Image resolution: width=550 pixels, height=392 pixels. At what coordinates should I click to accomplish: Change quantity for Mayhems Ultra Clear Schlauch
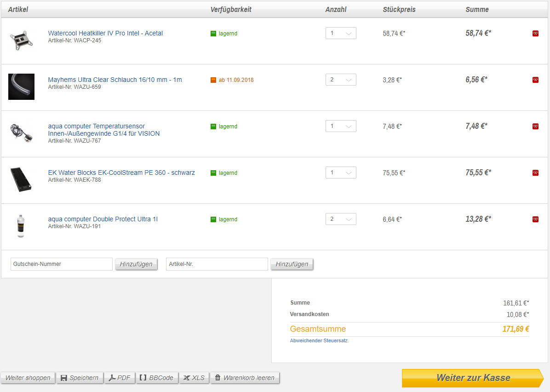[x=341, y=80]
